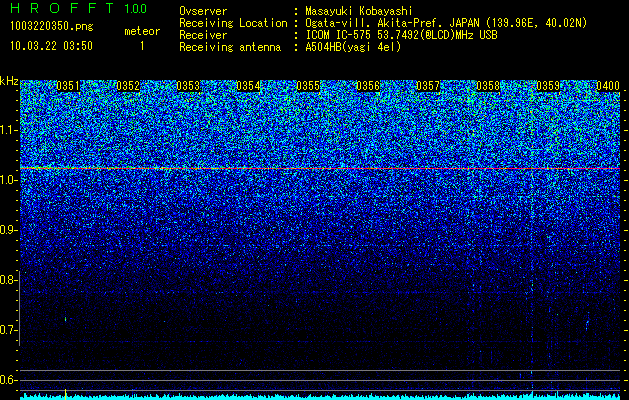This screenshot has width=629, height=400.
Task: Click the 0355 time marker
Action: pos(308,86)
